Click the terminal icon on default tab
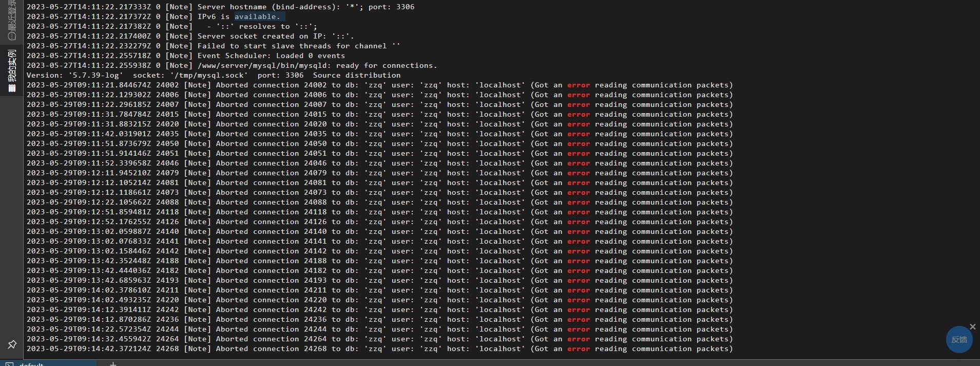Screen dimensions: 980x366 (9, 364)
